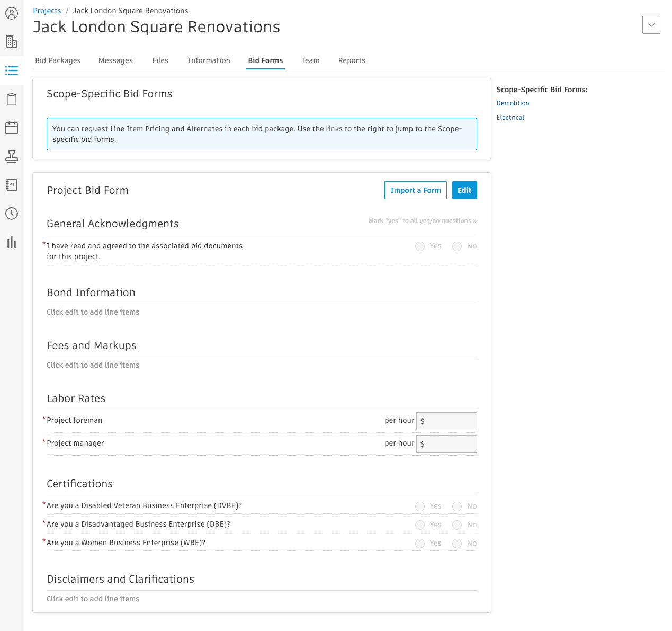Jump to the Electrical bid form
This screenshot has height=631, width=672.
click(x=510, y=118)
